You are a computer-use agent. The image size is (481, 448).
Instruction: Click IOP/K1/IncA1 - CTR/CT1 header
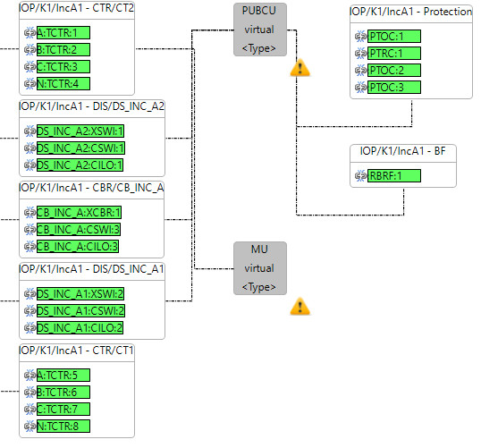(77, 351)
